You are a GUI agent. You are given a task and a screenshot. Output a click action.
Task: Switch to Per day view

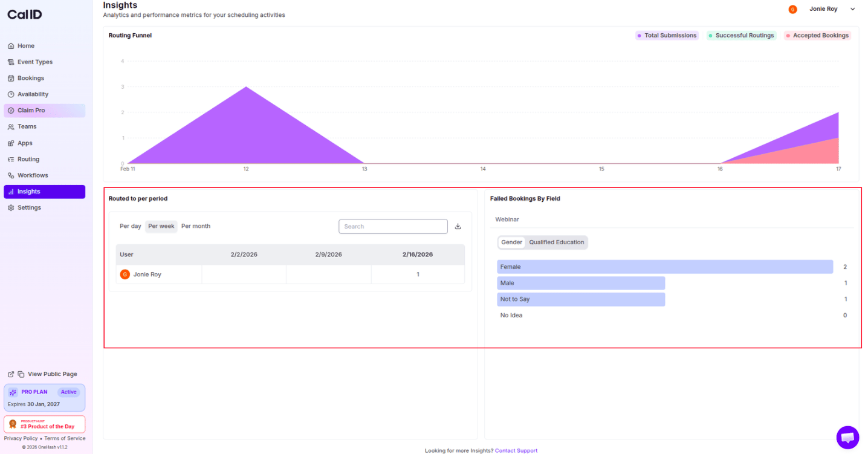coord(131,226)
